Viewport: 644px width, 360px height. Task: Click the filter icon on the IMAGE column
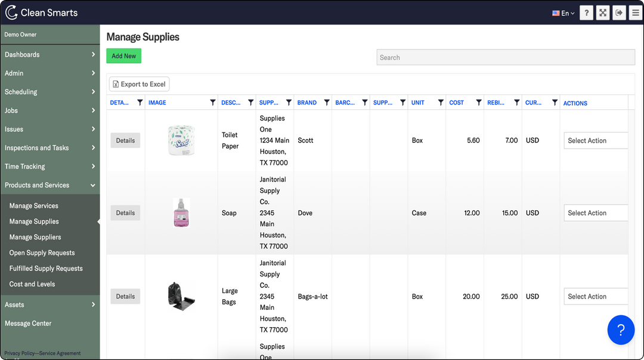[x=213, y=102]
